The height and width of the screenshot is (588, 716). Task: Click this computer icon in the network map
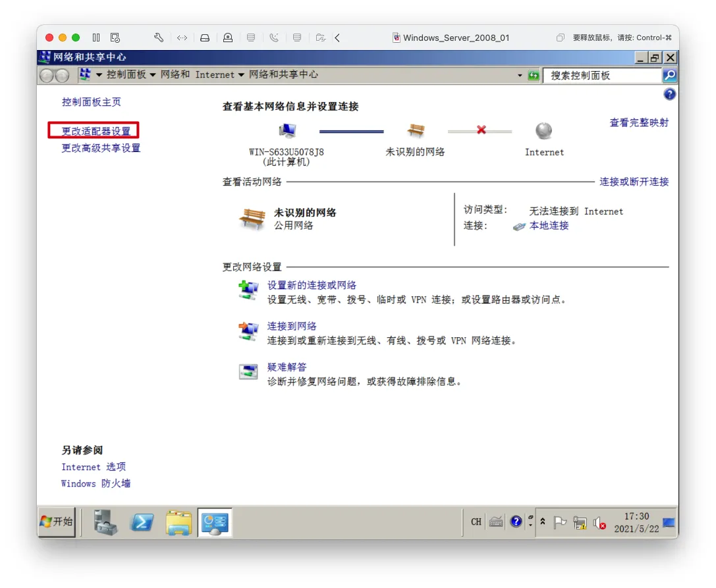pyautogui.click(x=287, y=131)
